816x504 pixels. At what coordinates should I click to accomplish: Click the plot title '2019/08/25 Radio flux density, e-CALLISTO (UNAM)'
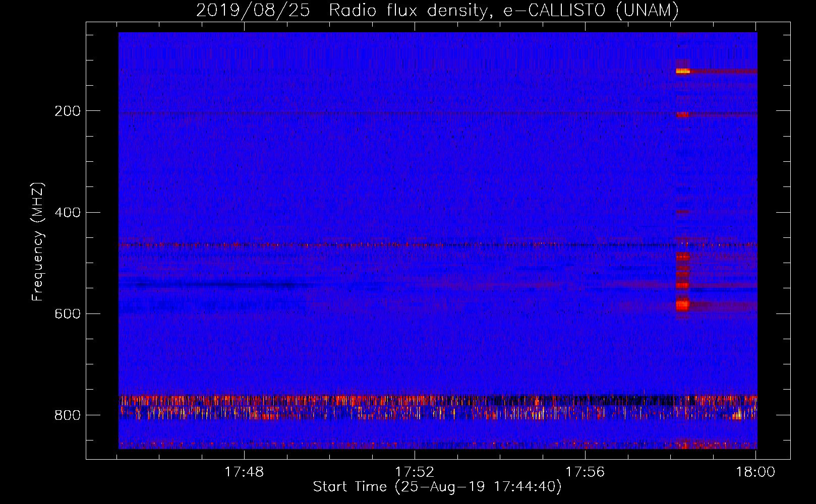(x=438, y=10)
